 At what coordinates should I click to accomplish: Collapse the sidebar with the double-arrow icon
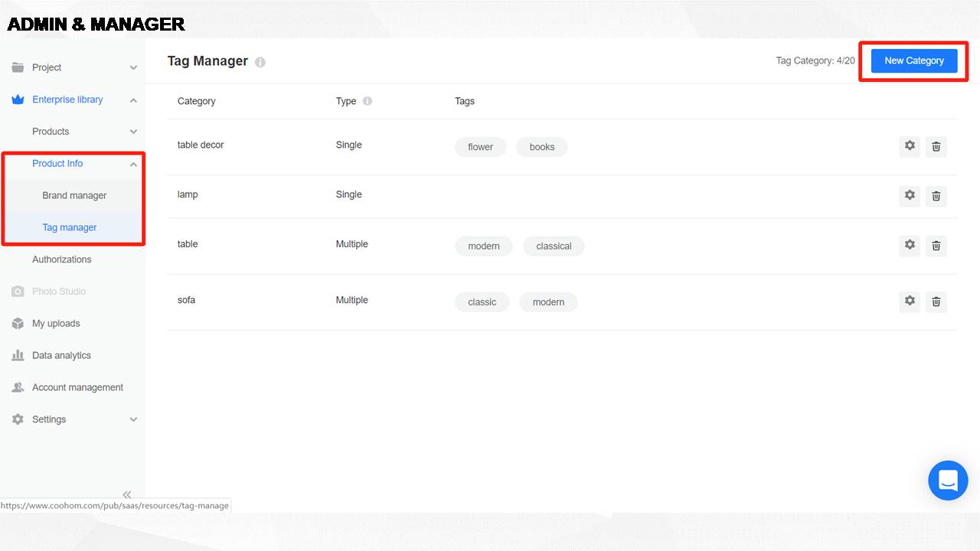tap(127, 494)
